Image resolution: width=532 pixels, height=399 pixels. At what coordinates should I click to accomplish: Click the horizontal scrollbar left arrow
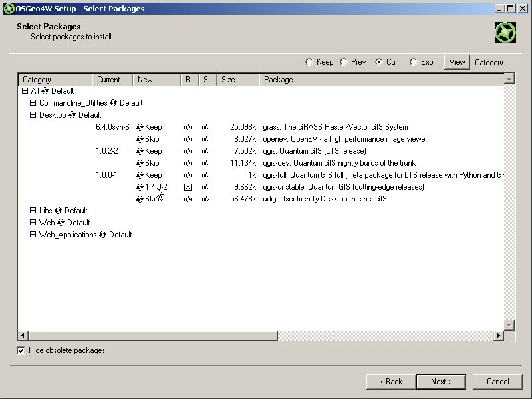tap(23, 336)
